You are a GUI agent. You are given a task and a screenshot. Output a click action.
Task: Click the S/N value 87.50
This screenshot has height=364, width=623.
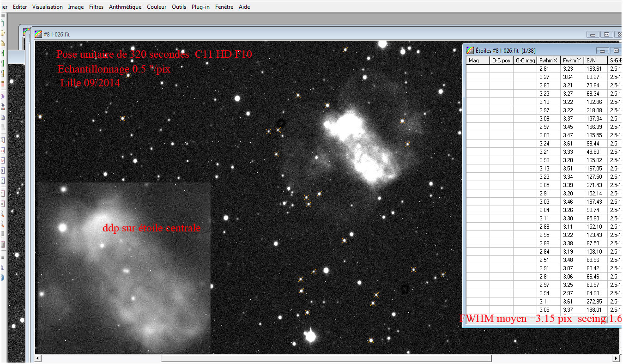pyautogui.click(x=597, y=243)
